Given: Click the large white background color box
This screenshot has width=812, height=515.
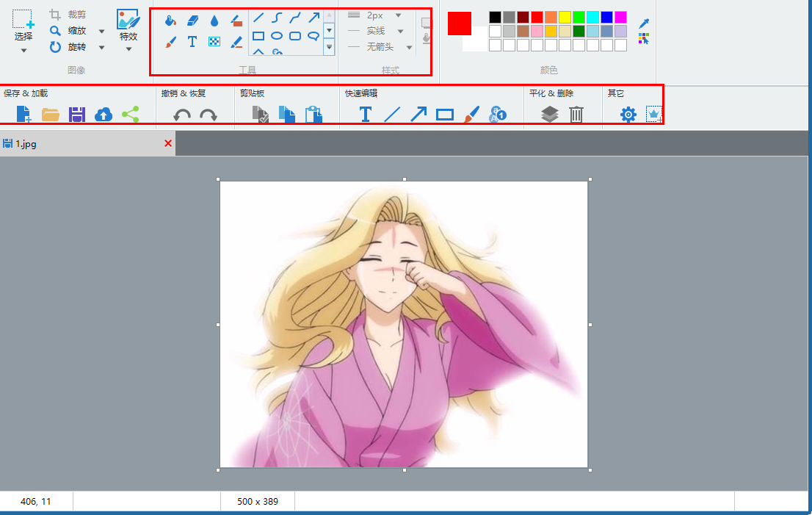Looking at the screenshot, I should pyautogui.click(x=476, y=40).
